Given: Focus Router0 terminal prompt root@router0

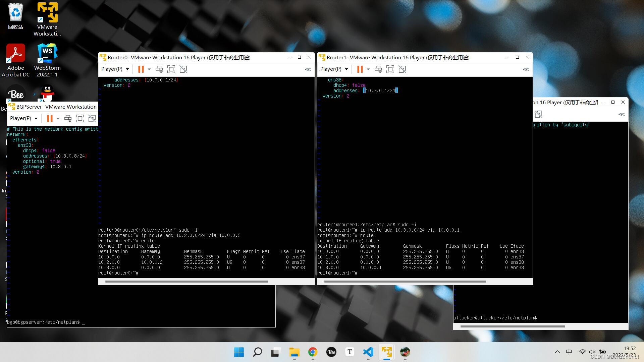Looking at the screenshot, I should 118,273.
